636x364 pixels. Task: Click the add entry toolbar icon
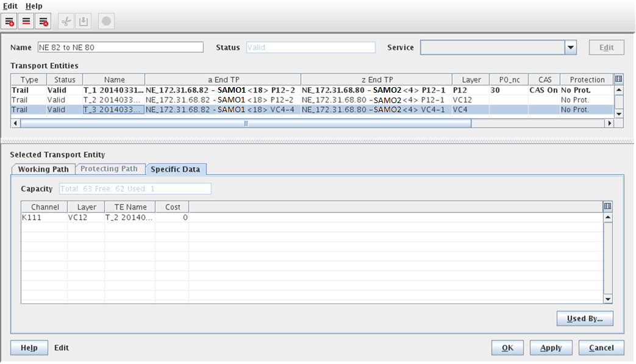click(x=10, y=21)
